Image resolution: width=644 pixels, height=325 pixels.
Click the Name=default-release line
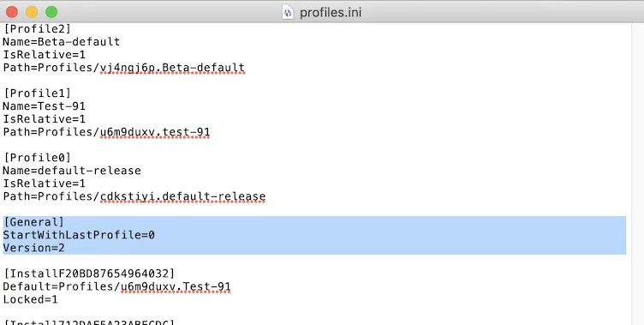point(72,171)
